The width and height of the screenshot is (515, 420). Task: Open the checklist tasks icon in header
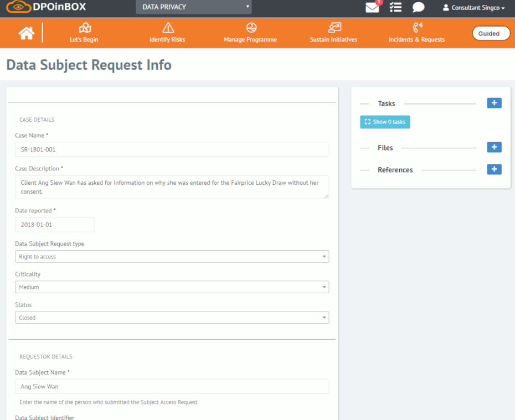pyautogui.click(x=395, y=8)
